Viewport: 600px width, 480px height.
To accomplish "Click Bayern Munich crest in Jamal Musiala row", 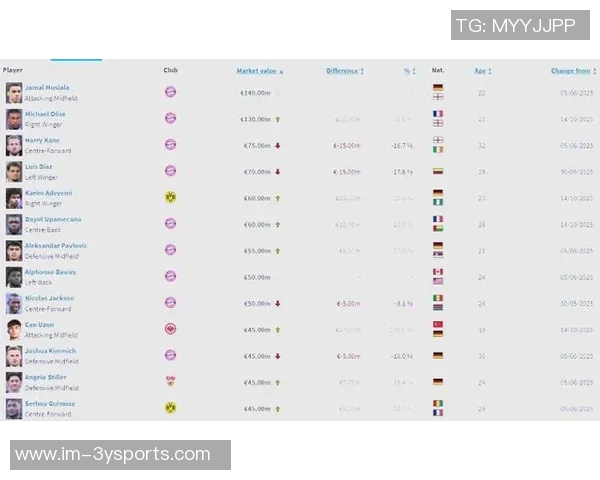I will click(170, 92).
